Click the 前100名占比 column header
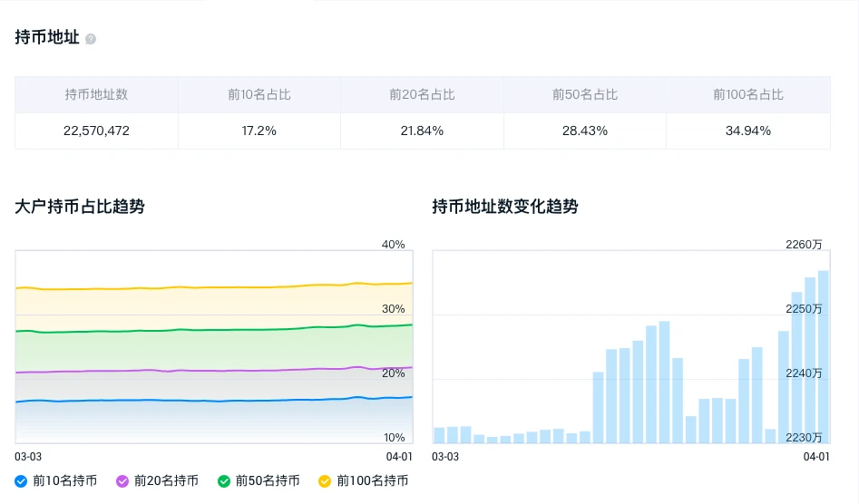The width and height of the screenshot is (859, 504). 748,94
